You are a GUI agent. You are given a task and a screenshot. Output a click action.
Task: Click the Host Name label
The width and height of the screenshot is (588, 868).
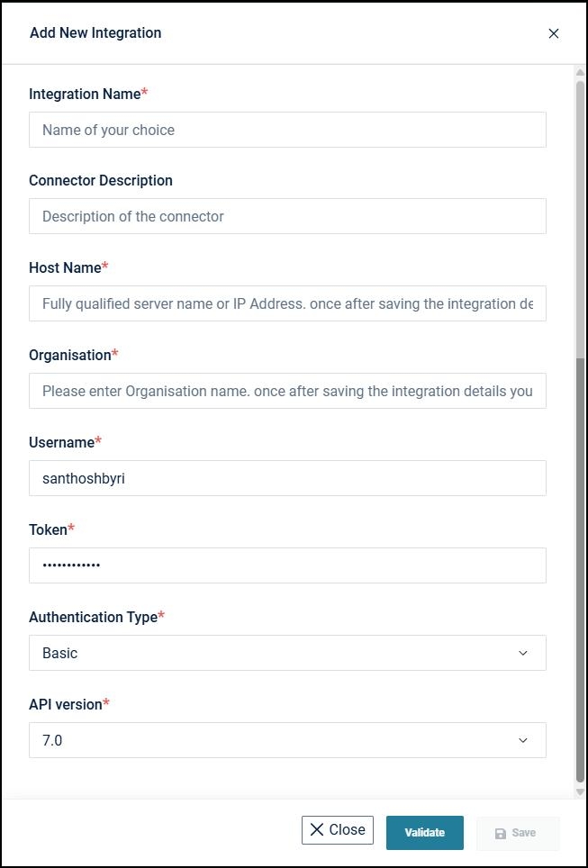point(65,267)
